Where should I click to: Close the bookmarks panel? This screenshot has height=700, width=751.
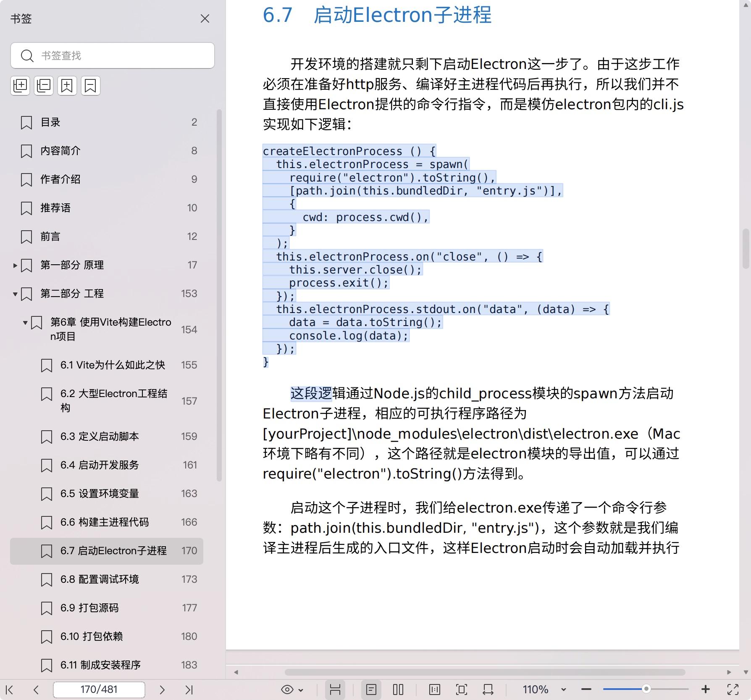click(205, 18)
